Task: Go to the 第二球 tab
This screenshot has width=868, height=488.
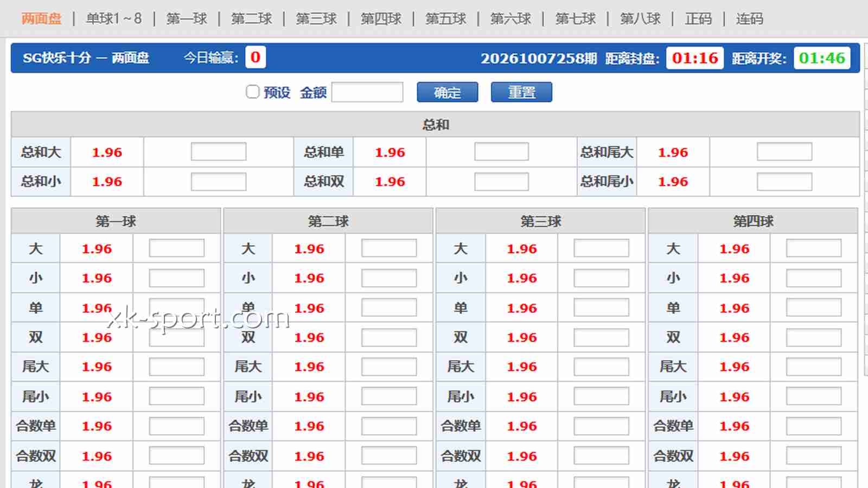Action: coord(252,19)
